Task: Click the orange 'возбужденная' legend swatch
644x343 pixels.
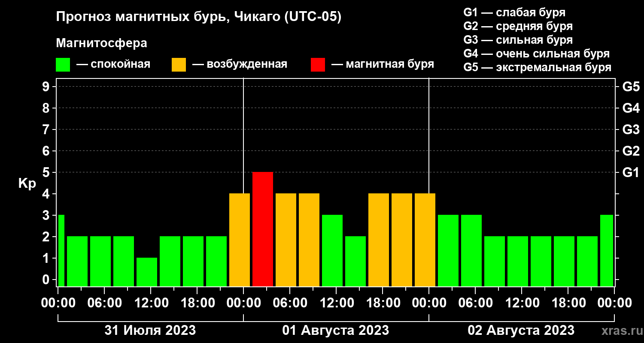Action: pos(179,65)
